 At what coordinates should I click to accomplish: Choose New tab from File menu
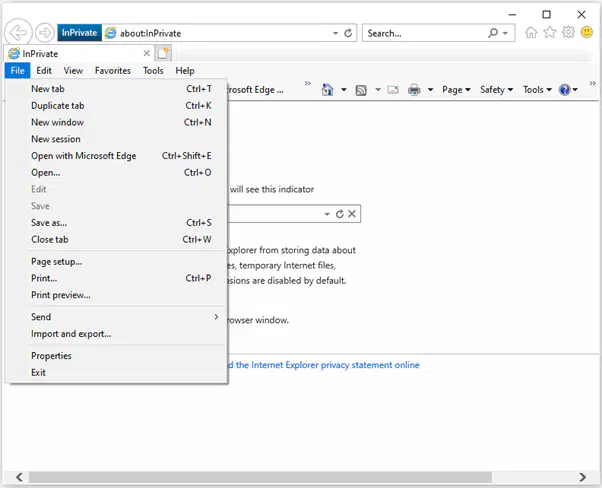[117, 89]
